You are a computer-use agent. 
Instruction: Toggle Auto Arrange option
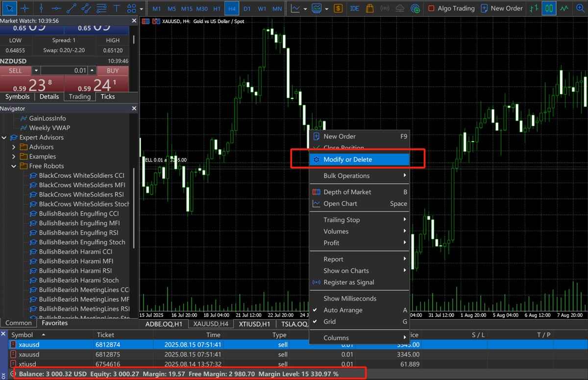(x=359, y=310)
